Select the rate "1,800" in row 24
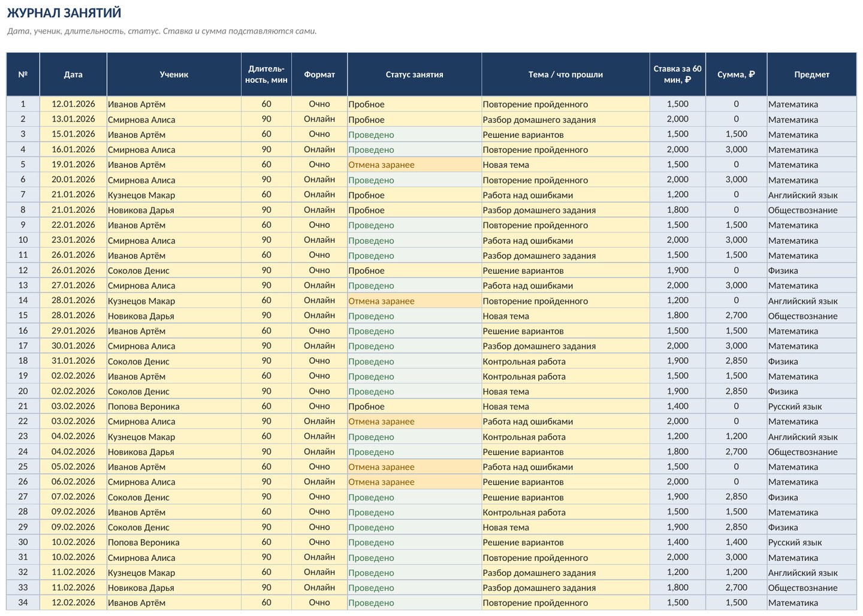This screenshot has width=863, height=616. click(678, 451)
